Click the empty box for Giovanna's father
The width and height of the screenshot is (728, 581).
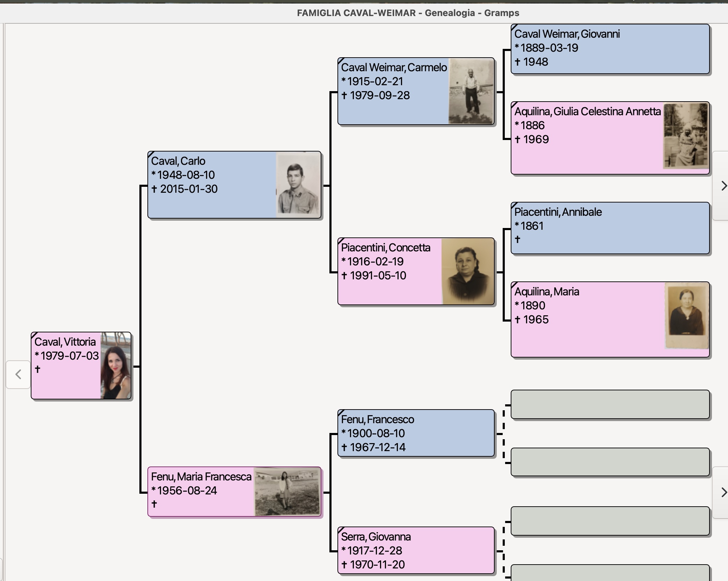pos(610,521)
